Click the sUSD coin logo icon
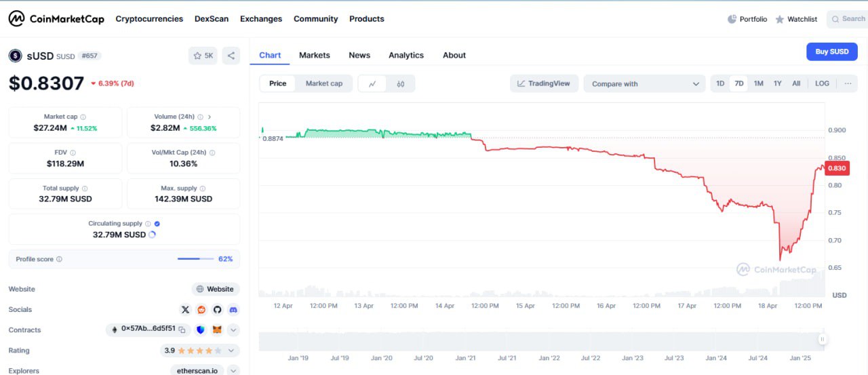 (x=15, y=56)
